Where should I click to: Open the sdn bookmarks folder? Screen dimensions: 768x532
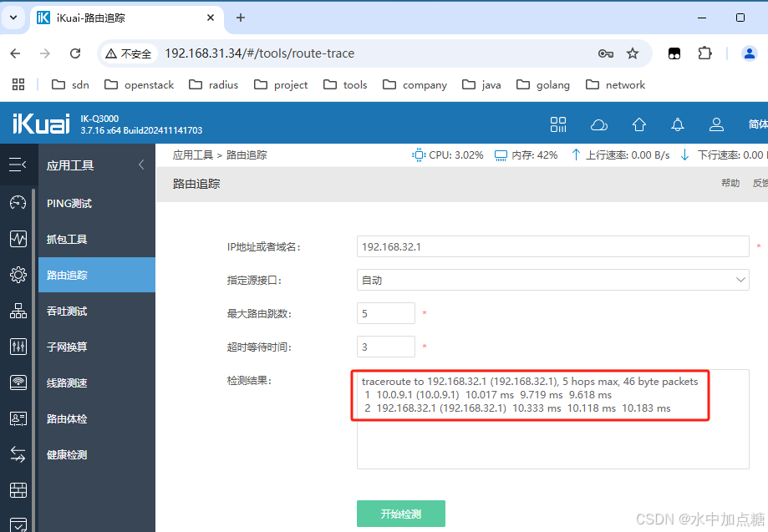(70, 84)
